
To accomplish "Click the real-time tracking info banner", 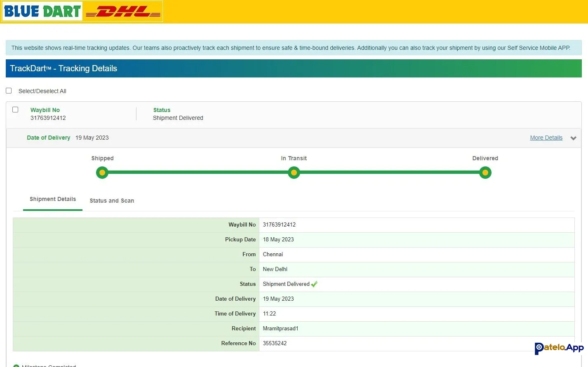I will tap(291, 48).
